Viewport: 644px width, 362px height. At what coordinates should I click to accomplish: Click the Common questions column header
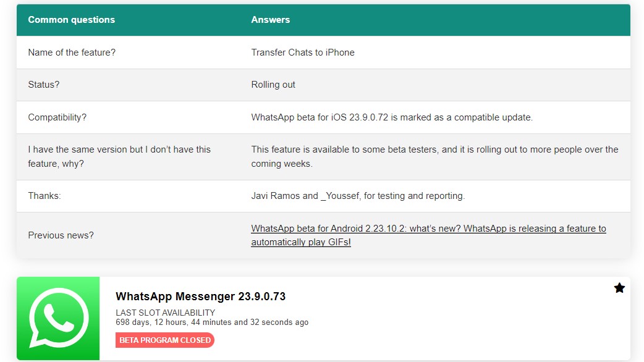coord(72,20)
